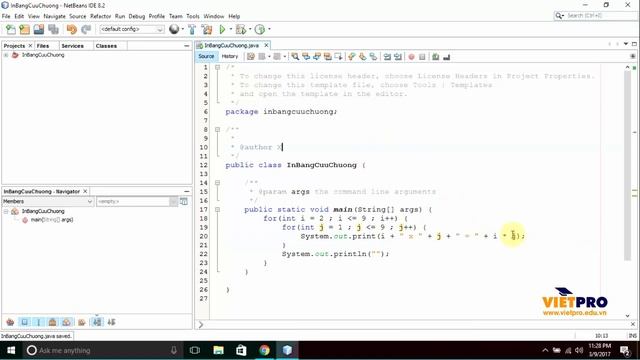Click the Redo toolbar icon
640x360 pixels.
(86, 29)
